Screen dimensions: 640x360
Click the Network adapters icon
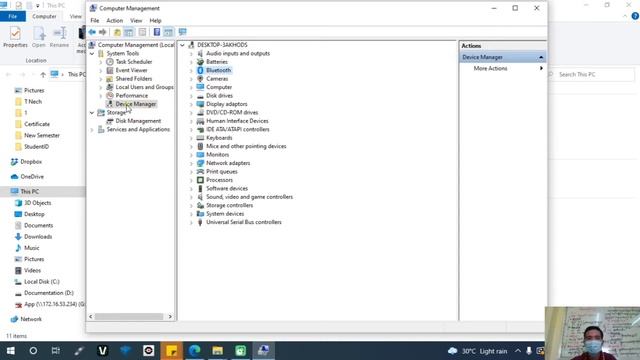pyautogui.click(x=200, y=163)
